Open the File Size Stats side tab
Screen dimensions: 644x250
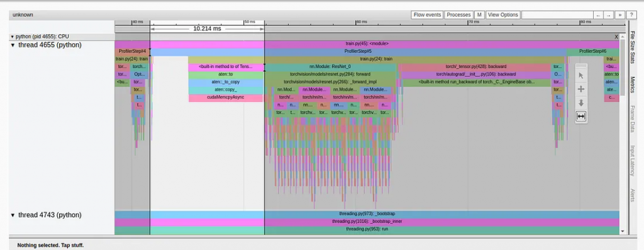pos(633,47)
